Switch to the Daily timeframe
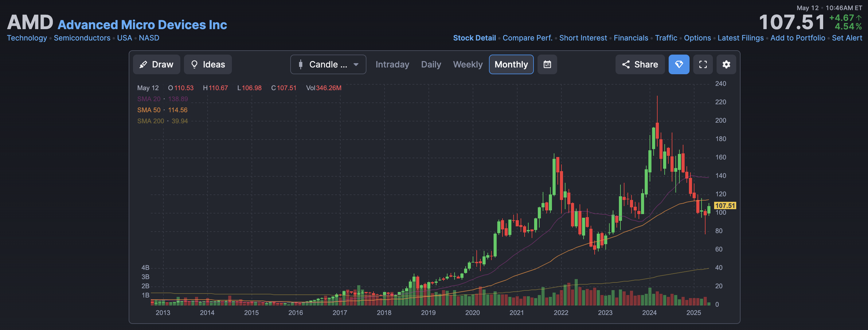Screen dimensions: 868x330 tap(431, 64)
